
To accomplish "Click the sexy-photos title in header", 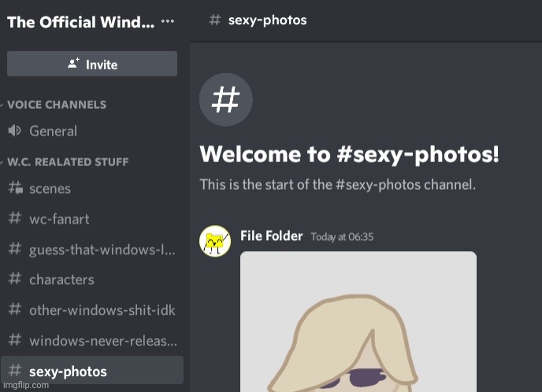I will pyautogui.click(x=267, y=20).
